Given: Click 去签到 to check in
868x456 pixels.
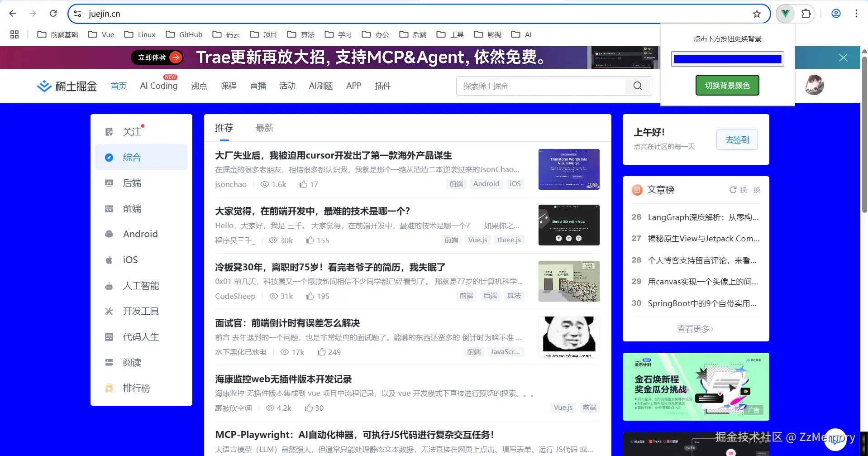Looking at the screenshot, I should pyautogui.click(x=736, y=139).
